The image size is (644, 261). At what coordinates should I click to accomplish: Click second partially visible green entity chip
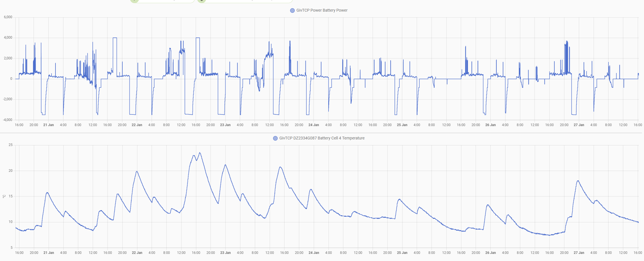(245, 1)
